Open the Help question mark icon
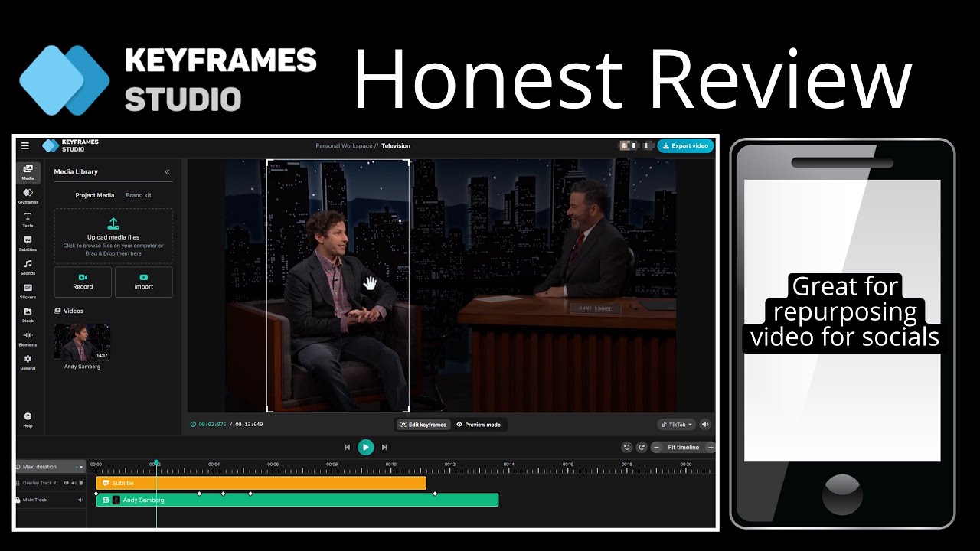Image resolution: width=980 pixels, height=551 pixels. pos(28,420)
